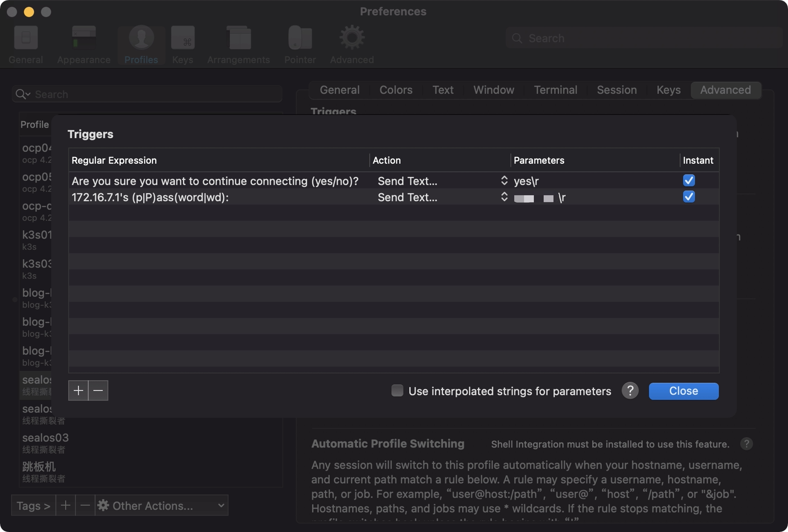
Task: Switch to the Window profile tab
Action: tap(493, 90)
